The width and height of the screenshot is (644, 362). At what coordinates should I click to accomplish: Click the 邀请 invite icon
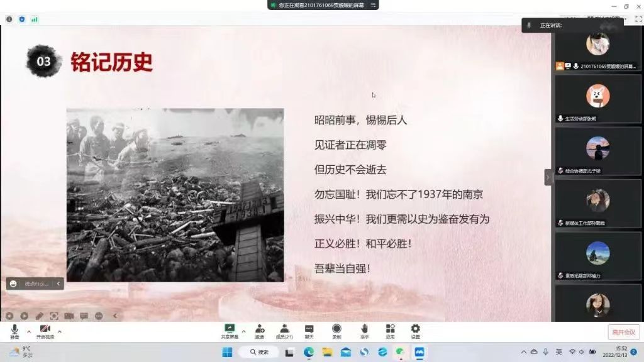pyautogui.click(x=259, y=331)
